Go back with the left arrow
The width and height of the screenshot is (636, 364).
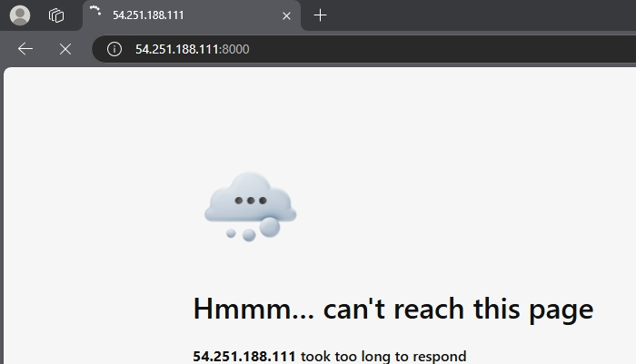tap(25, 49)
